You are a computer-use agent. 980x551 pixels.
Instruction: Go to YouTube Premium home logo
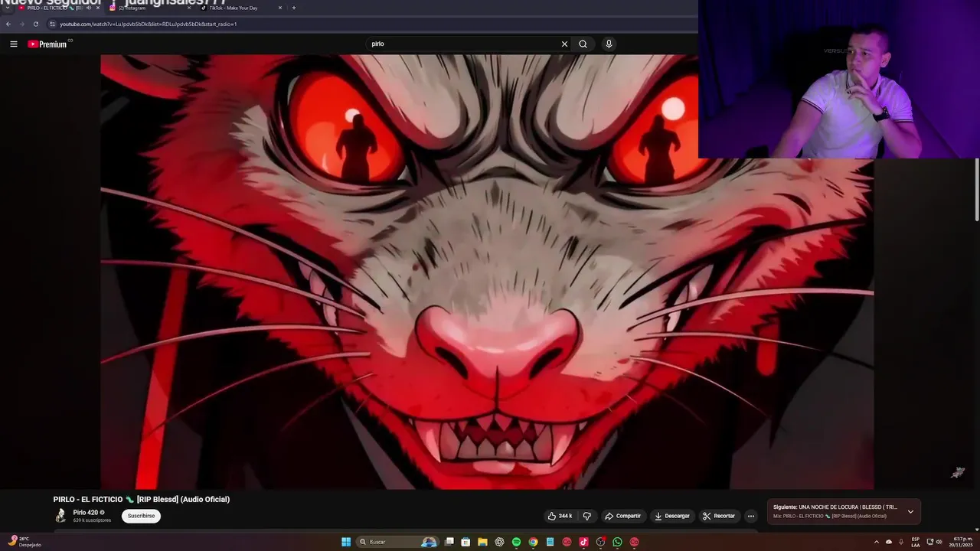click(x=47, y=44)
